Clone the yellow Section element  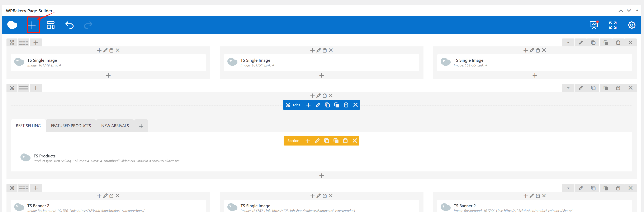click(x=327, y=141)
